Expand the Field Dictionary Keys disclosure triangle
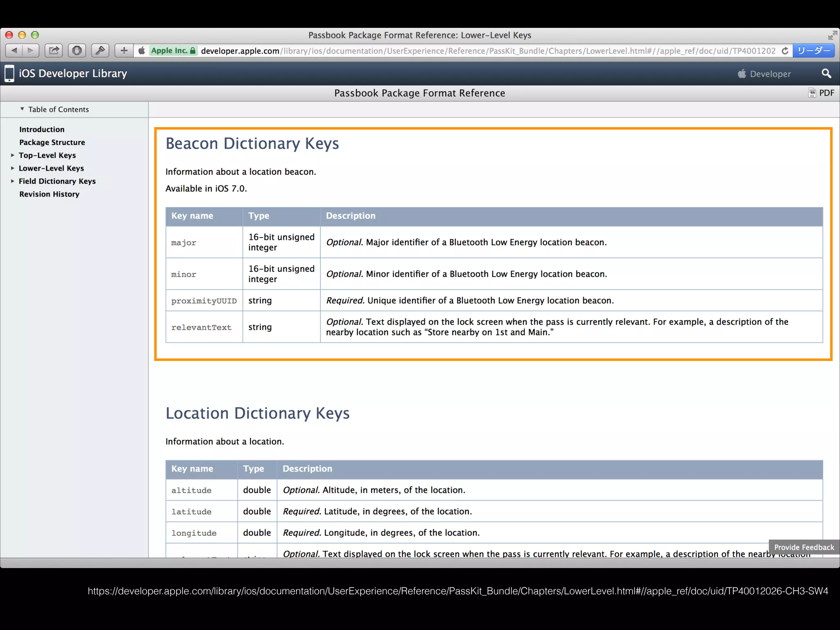 pos(12,181)
